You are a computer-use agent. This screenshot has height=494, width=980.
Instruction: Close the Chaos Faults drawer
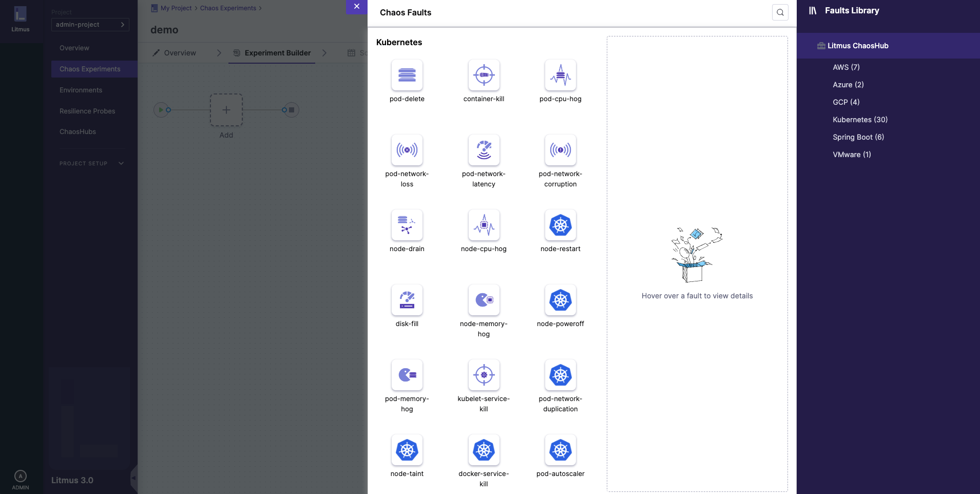(x=357, y=7)
